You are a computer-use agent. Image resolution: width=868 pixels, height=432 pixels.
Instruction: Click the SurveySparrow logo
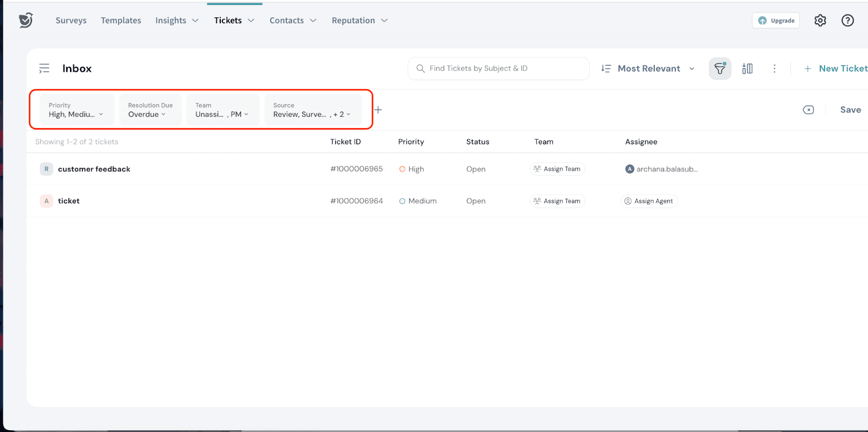coord(25,21)
